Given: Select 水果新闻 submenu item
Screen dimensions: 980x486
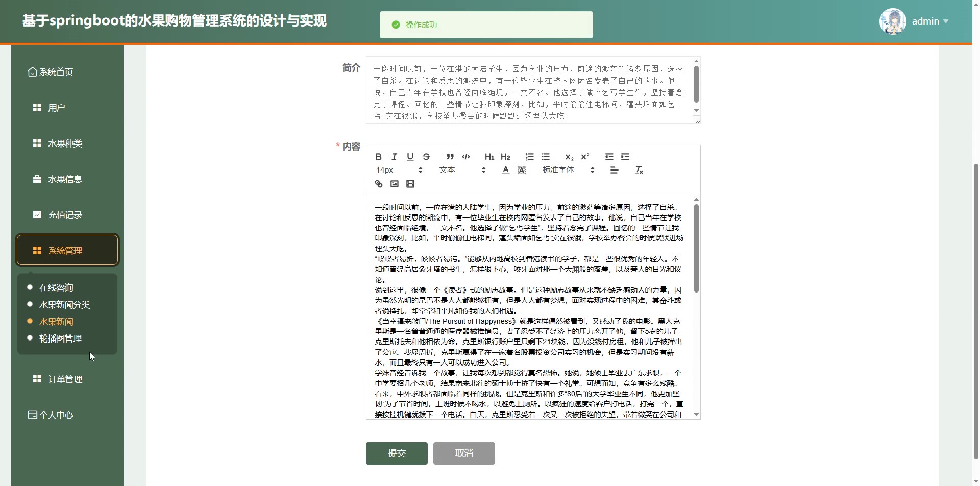Looking at the screenshot, I should click(x=56, y=322).
